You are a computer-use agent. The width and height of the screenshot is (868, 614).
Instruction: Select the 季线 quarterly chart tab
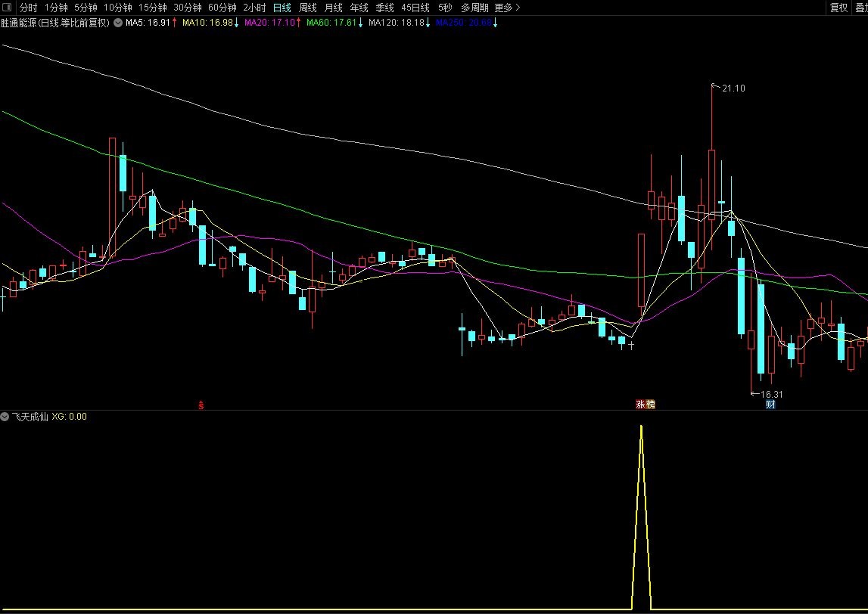[384, 8]
